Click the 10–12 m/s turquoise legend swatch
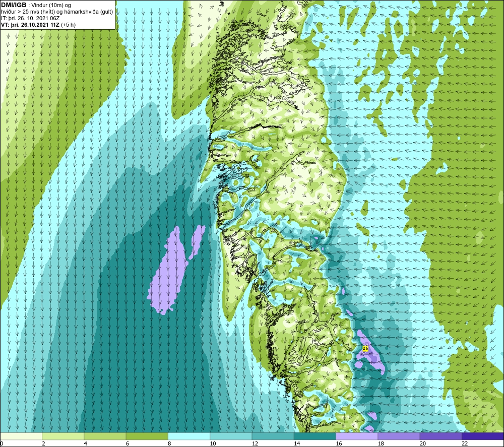Image resolution: width=504 pixels, height=447 pixels. pyautogui.click(x=231, y=436)
